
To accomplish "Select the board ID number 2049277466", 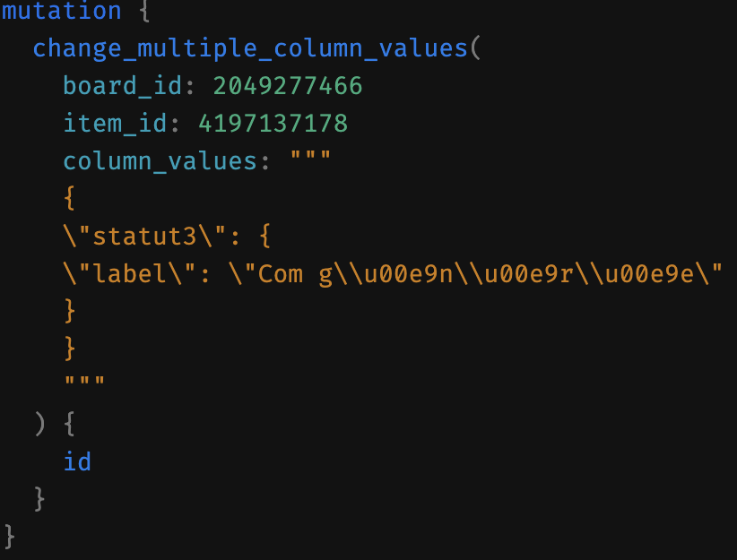I will [x=288, y=86].
